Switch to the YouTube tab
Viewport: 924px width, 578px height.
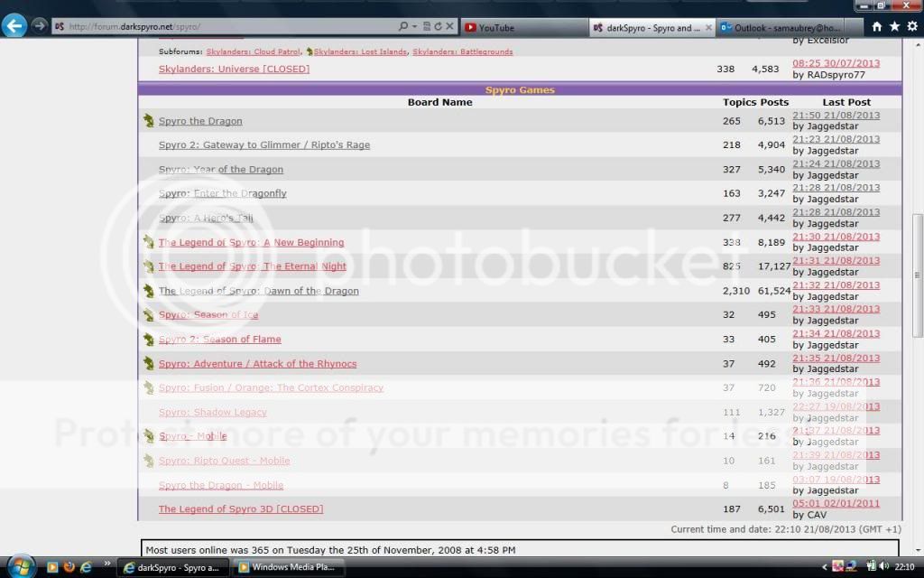coord(524,28)
